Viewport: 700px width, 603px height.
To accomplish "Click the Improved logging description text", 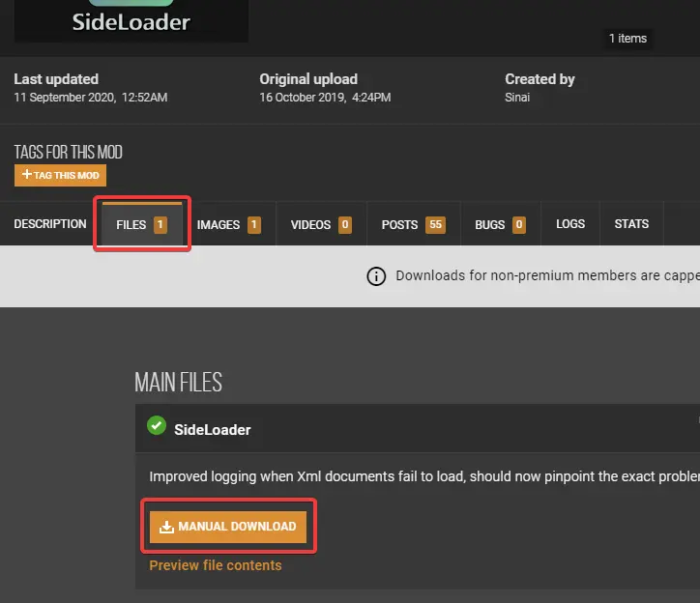I will [x=424, y=476].
